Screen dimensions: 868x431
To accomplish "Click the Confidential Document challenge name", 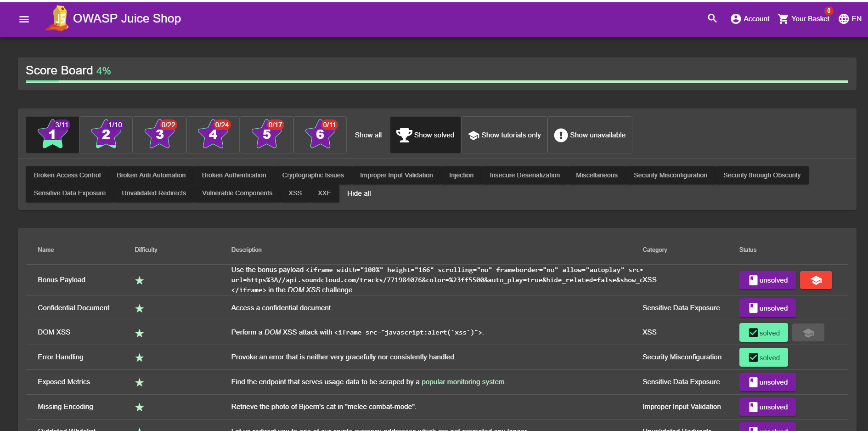I will pos(73,308).
